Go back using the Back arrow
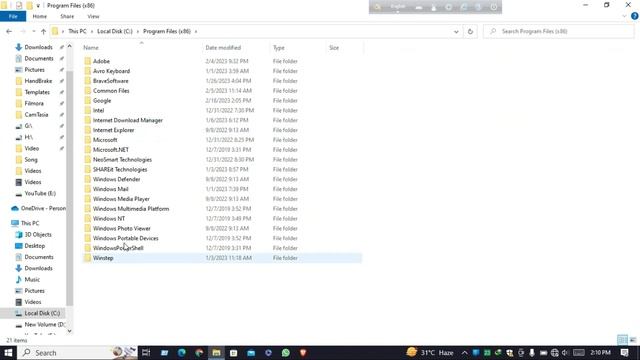The width and height of the screenshot is (640, 360). point(9,31)
